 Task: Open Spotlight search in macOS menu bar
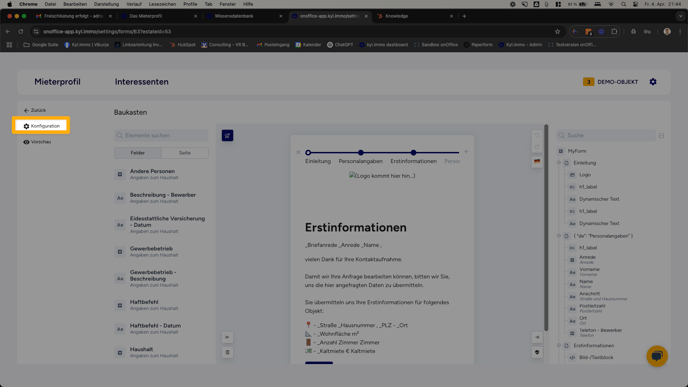[x=624, y=4]
